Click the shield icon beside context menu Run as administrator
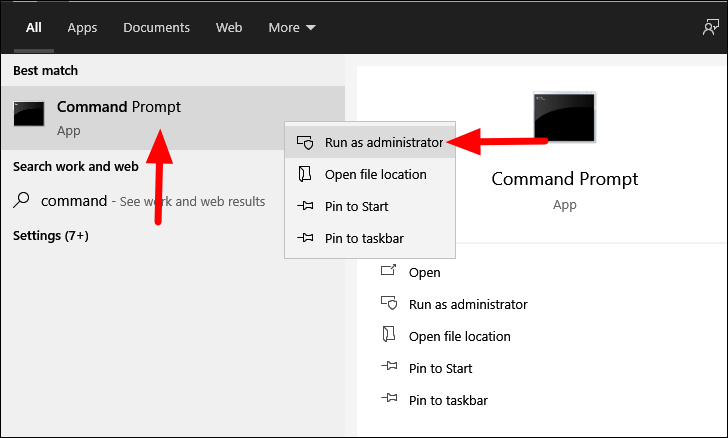This screenshot has height=438, width=728. point(305,142)
